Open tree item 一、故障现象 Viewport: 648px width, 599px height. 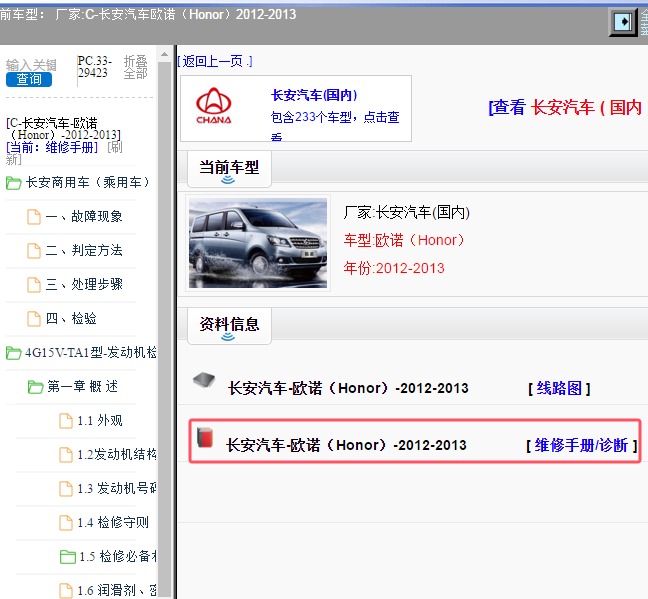[x=84, y=216]
